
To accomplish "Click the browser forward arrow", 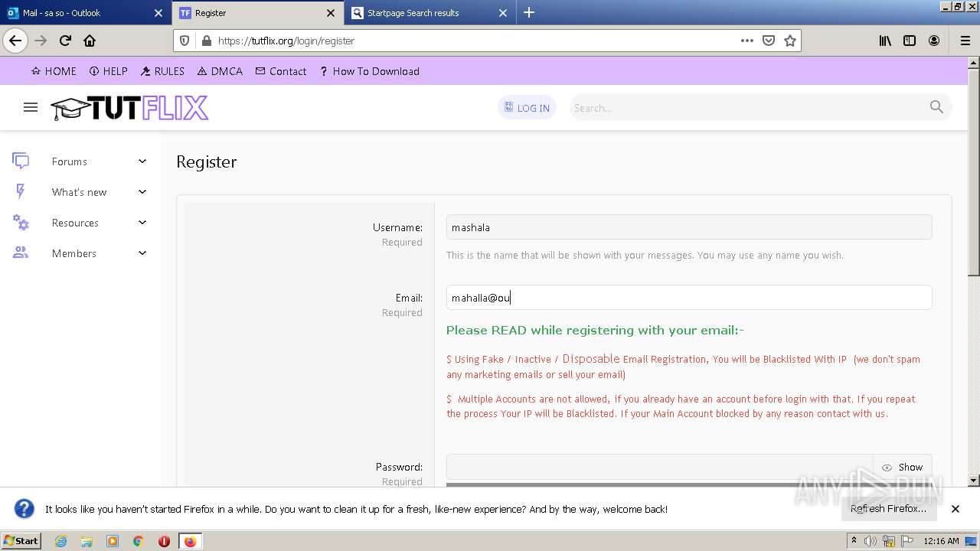I will (41, 41).
